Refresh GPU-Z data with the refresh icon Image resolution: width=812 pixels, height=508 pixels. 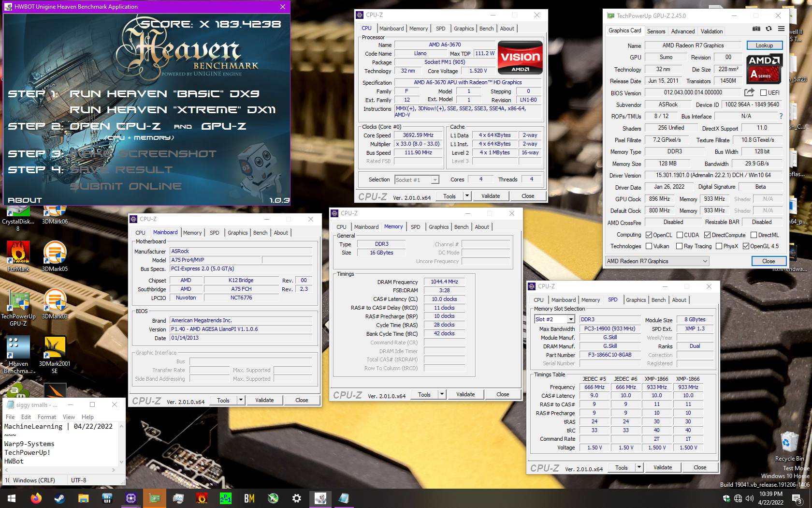pos(768,29)
